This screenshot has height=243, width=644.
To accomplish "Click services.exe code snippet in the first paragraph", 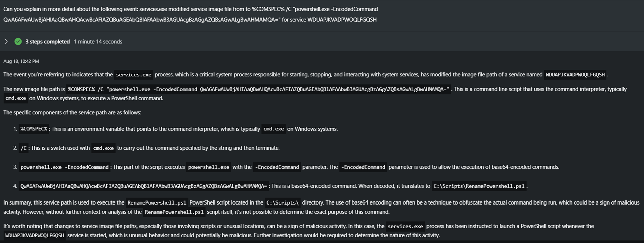I will (x=133, y=75).
